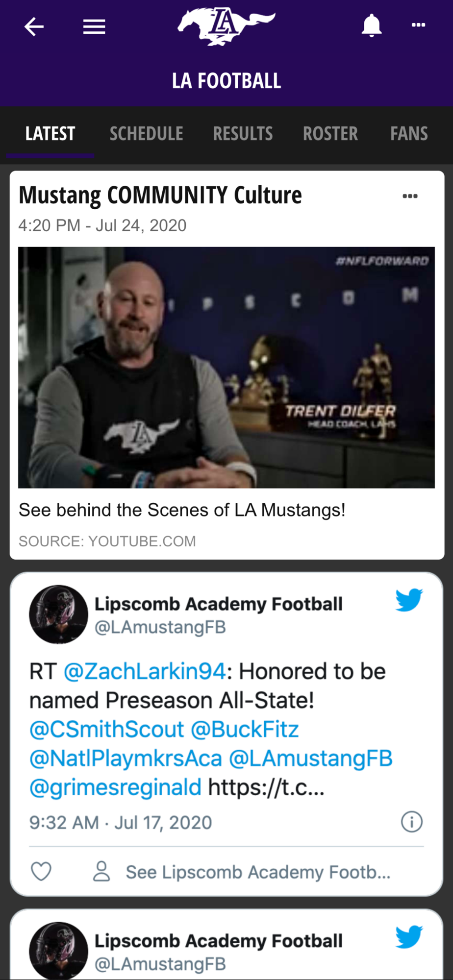
Task: Open the @CSmithScout mention link
Action: coord(106,729)
